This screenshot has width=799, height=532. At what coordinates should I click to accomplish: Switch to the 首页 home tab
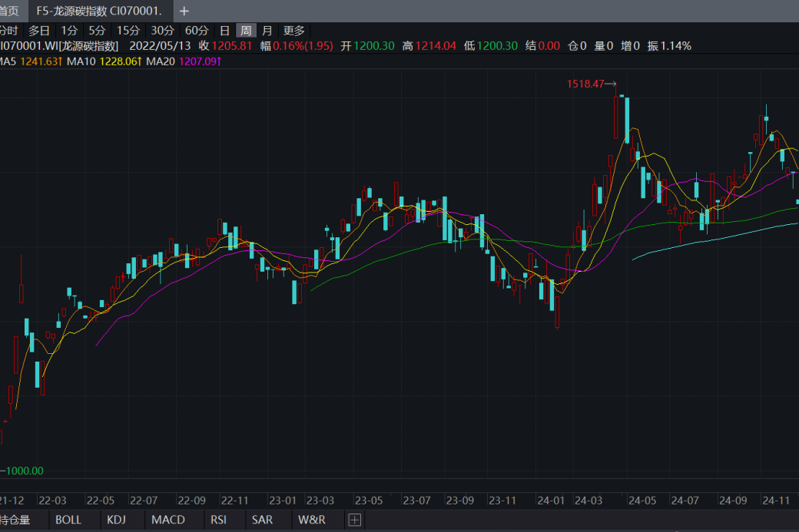coord(9,11)
